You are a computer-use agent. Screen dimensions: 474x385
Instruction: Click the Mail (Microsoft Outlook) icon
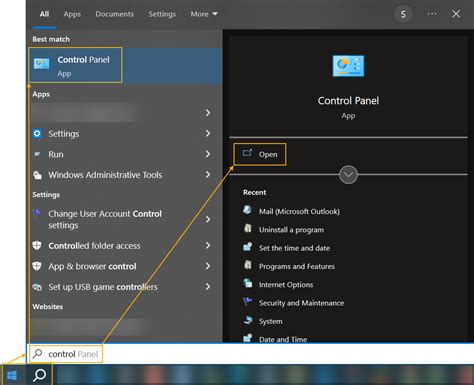[247, 210]
